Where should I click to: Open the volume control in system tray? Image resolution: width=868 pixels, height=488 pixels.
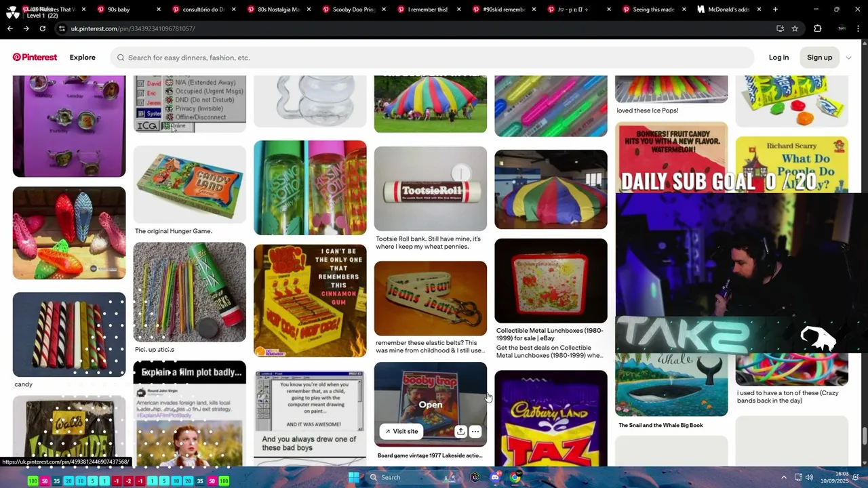(x=809, y=477)
